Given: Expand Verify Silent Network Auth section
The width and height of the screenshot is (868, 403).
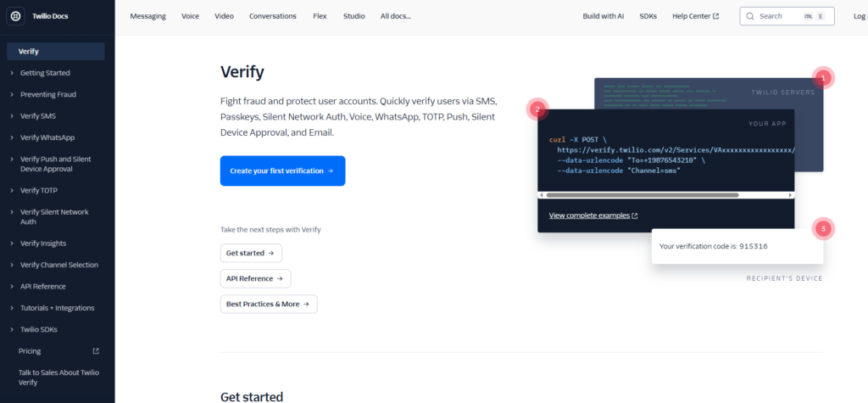Looking at the screenshot, I should [12, 212].
